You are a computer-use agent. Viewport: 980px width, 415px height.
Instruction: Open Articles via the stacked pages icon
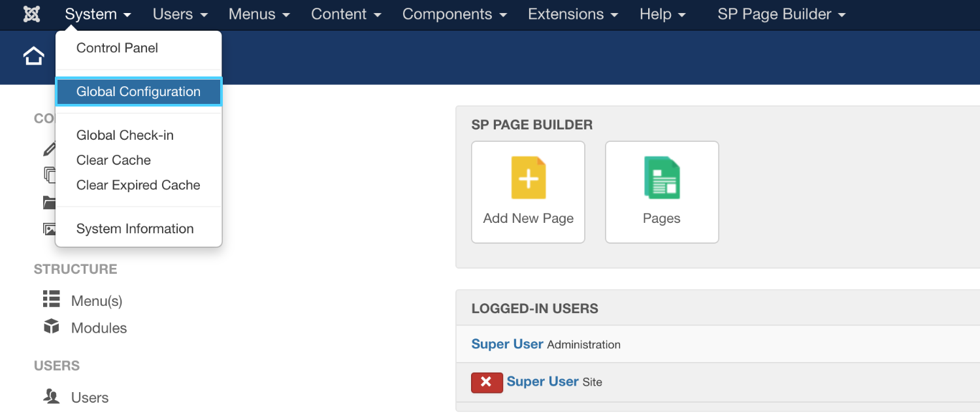point(49,175)
